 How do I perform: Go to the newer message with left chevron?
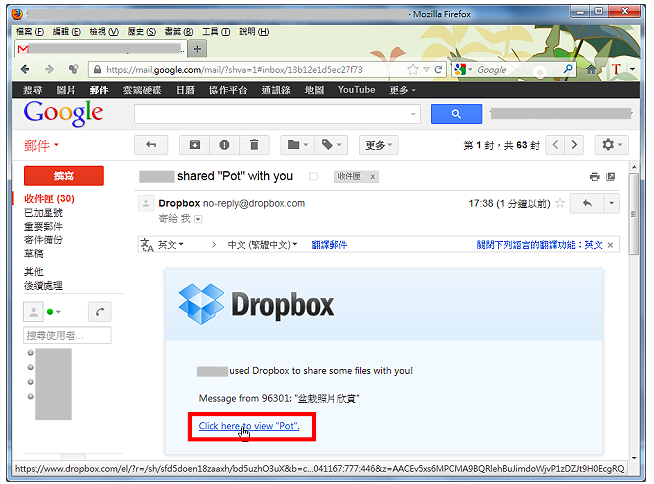[x=555, y=145]
